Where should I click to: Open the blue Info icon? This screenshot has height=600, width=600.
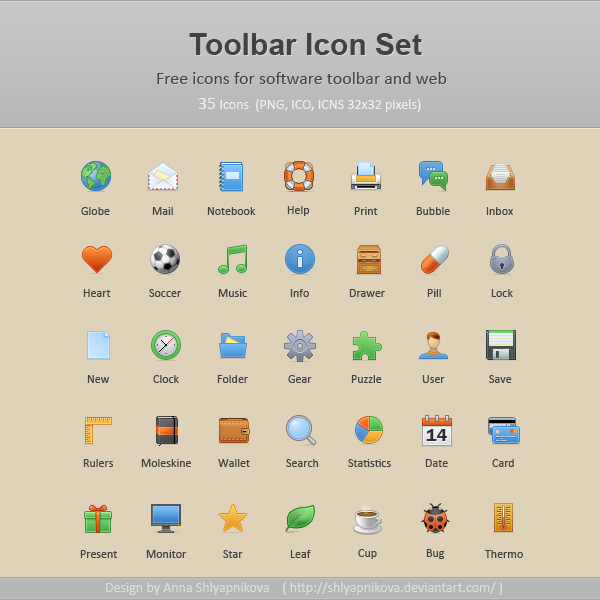point(300,259)
